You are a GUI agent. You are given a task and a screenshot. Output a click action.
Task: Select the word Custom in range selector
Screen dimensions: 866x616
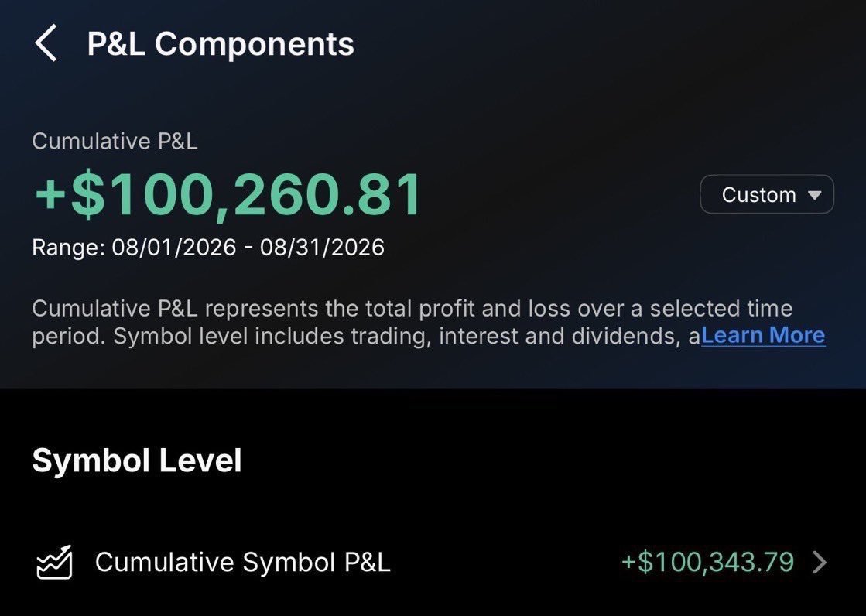(759, 195)
